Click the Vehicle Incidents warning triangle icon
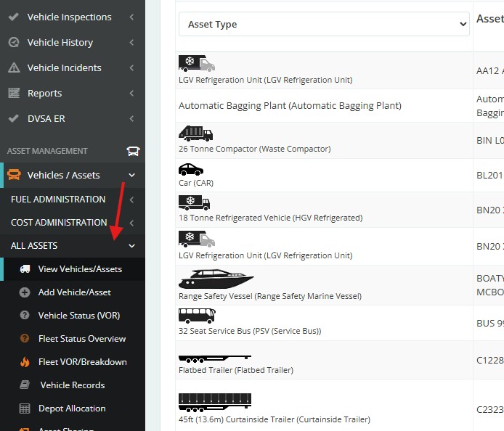The image size is (504, 431). click(14, 67)
